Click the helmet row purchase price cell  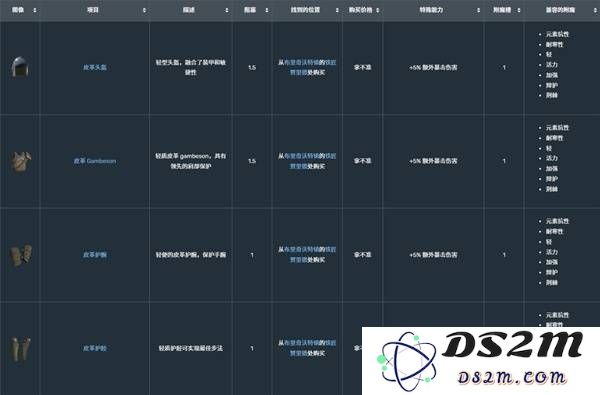pyautogui.click(x=362, y=67)
